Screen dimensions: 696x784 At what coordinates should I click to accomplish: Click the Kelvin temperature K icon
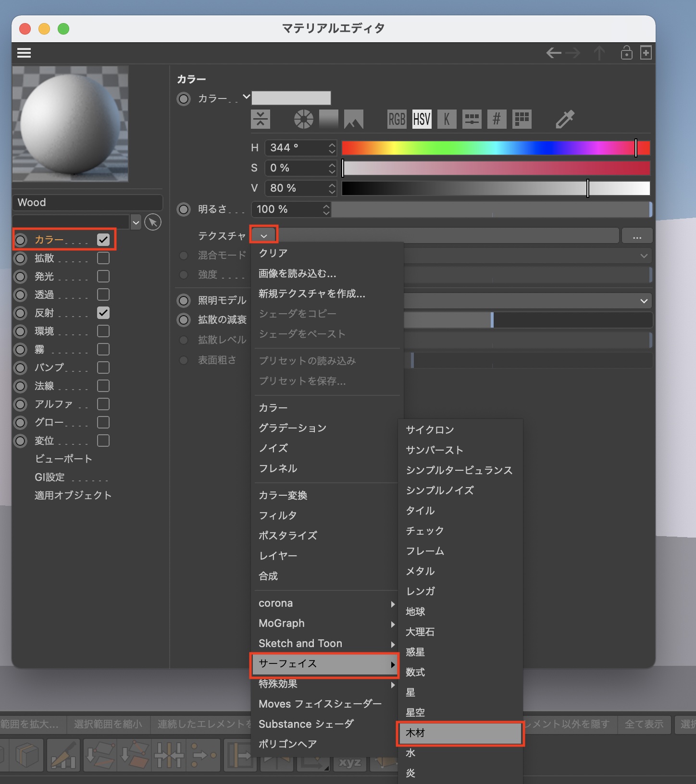click(447, 119)
